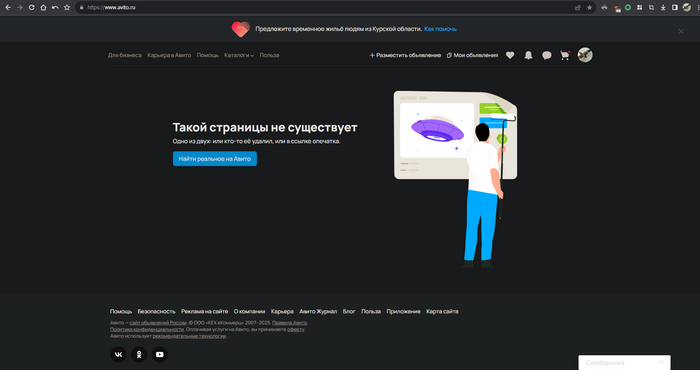Click the overlapping squares extension icon
This screenshot has width=700, height=370.
pyautogui.click(x=651, y=8)
